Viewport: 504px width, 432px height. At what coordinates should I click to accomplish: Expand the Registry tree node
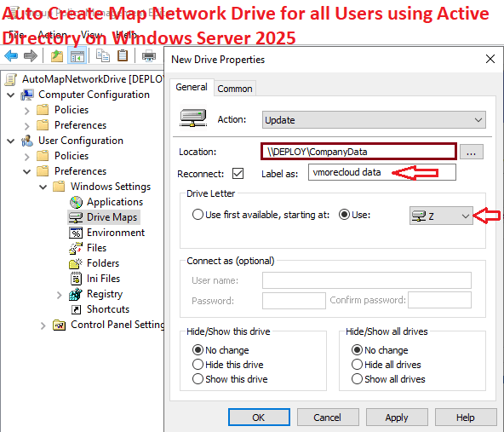coord(59,295)
